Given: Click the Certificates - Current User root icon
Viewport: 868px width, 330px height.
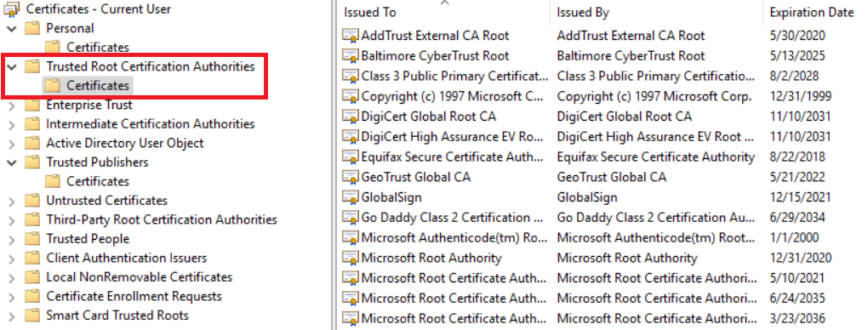Looking at the screenshot, I should [x=12, y=9].
